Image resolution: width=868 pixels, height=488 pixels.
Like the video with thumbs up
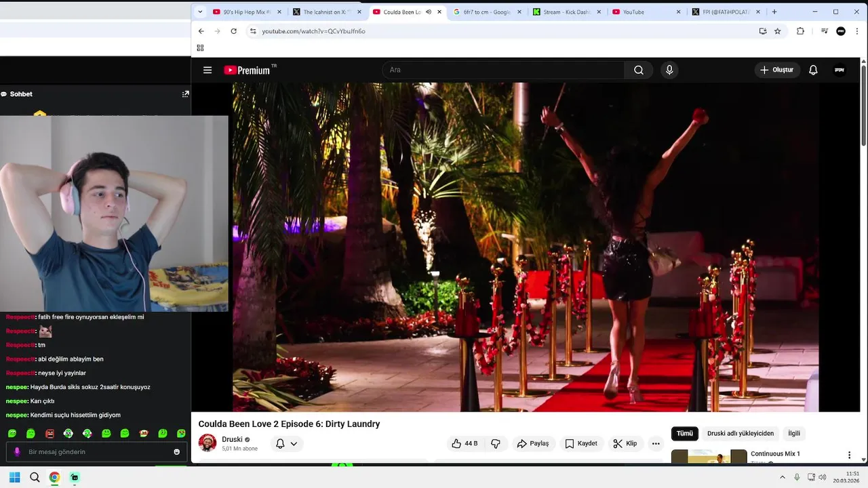click(465, 443)
